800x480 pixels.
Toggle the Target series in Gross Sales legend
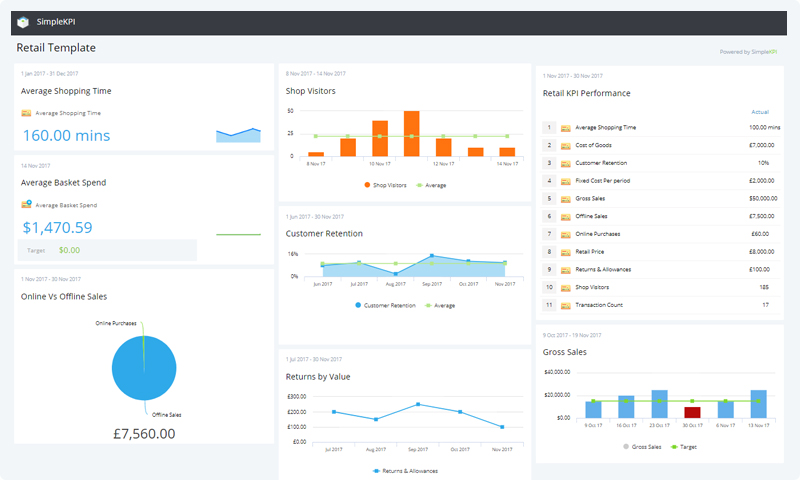(684, 447)
